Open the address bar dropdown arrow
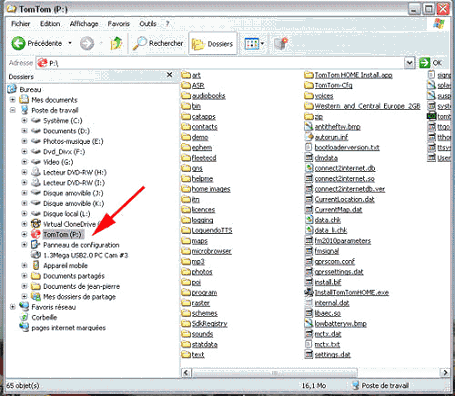 [x=409, y=63]
